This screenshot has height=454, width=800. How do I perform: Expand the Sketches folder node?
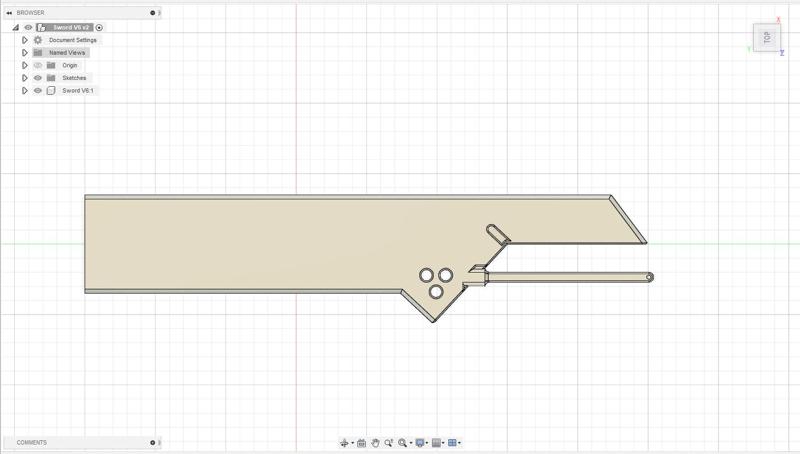pyautogui.click(x=24, y=78)
